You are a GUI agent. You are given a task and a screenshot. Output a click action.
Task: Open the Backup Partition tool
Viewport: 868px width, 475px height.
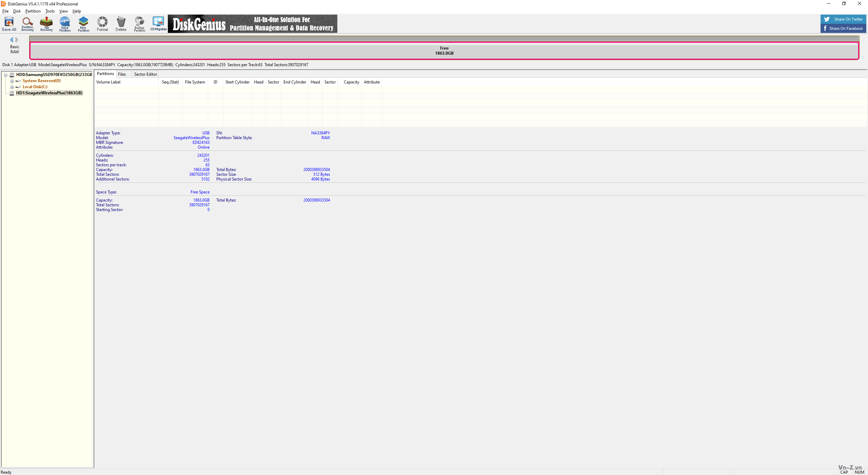(139, 24)
